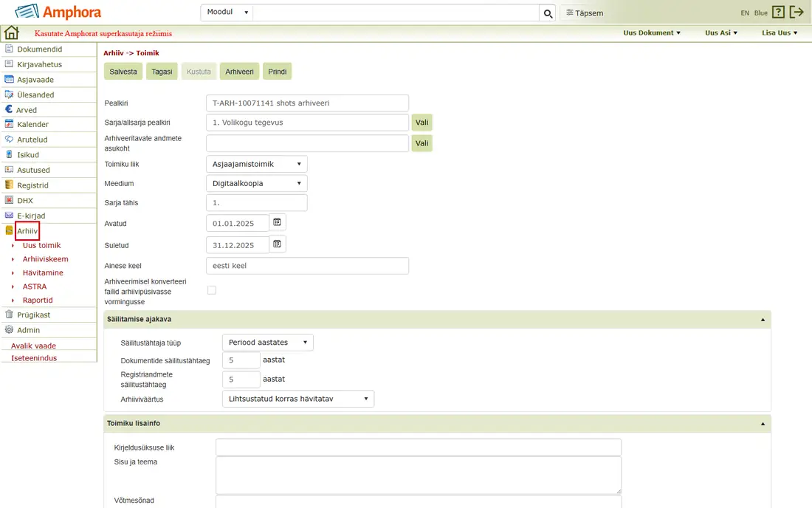Log out using the exit icon
Viewport: 812px width, 508px height.
click(x=796, y=13)
